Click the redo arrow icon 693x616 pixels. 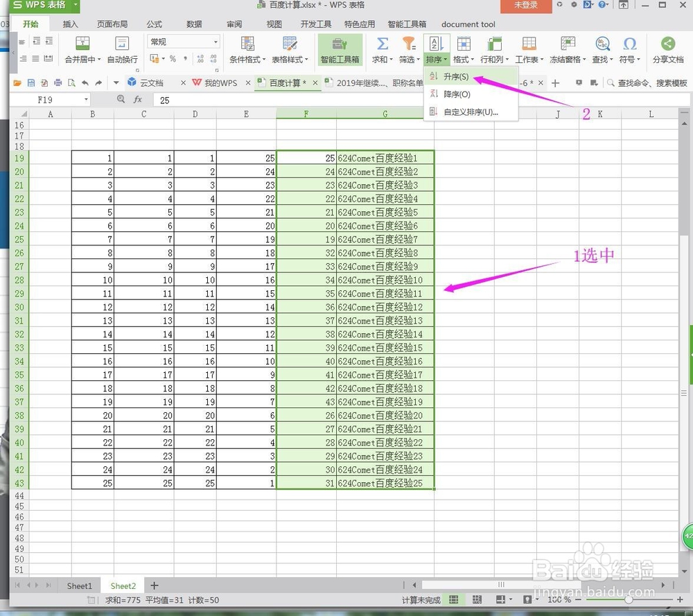click(98, 82)
